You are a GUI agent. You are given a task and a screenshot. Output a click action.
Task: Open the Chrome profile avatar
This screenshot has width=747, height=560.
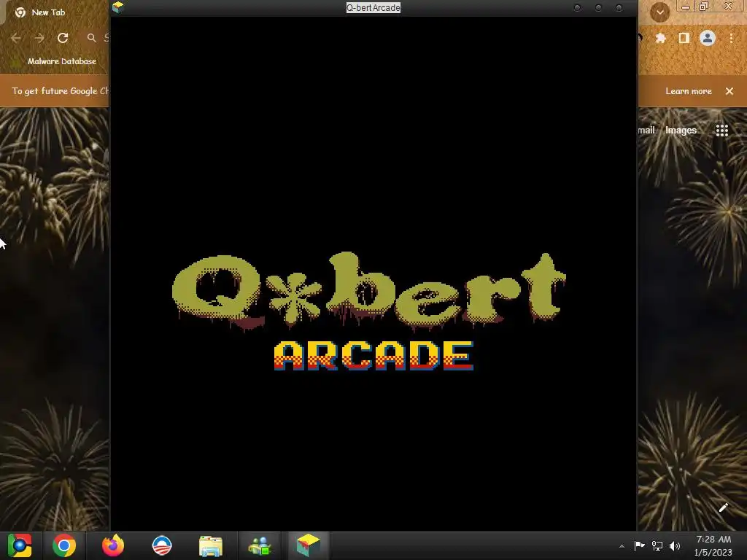(708, 38)
